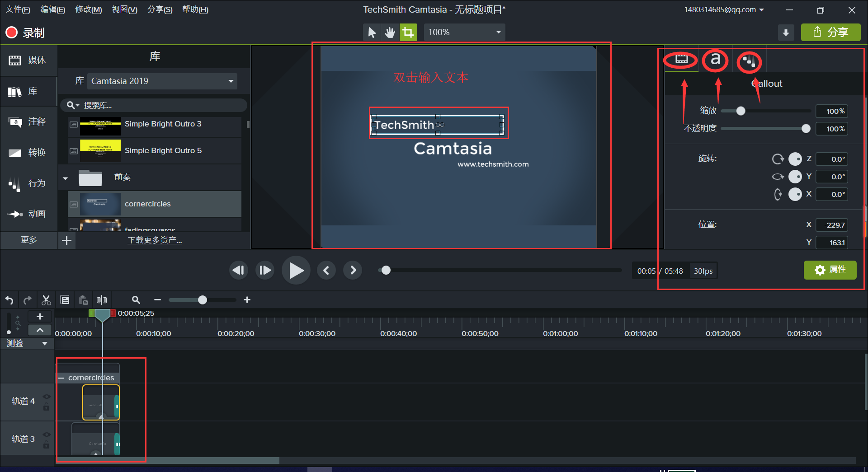Toggle visibility eye of 轨道 4
This screenshot has height=472, width=868.
tap(46, 397)
